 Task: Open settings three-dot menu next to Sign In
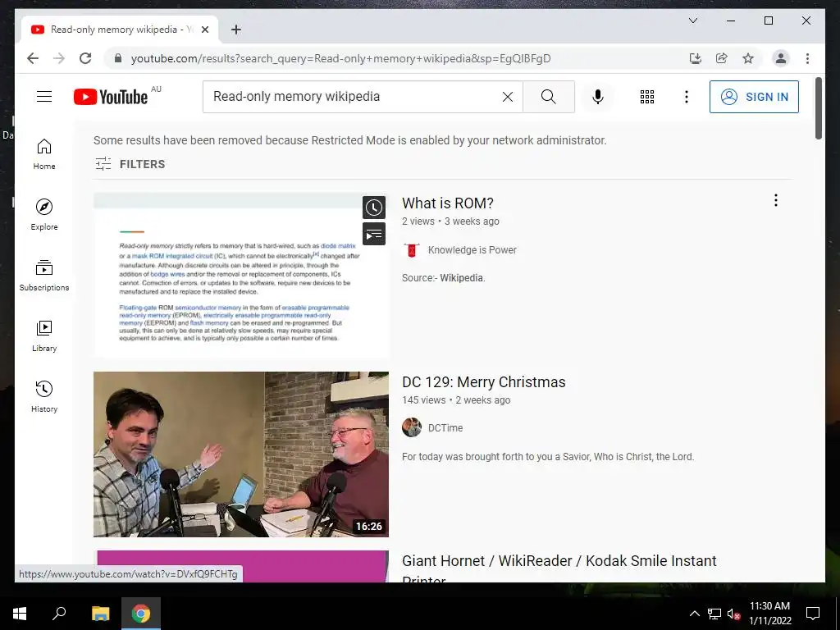[687, 97]
